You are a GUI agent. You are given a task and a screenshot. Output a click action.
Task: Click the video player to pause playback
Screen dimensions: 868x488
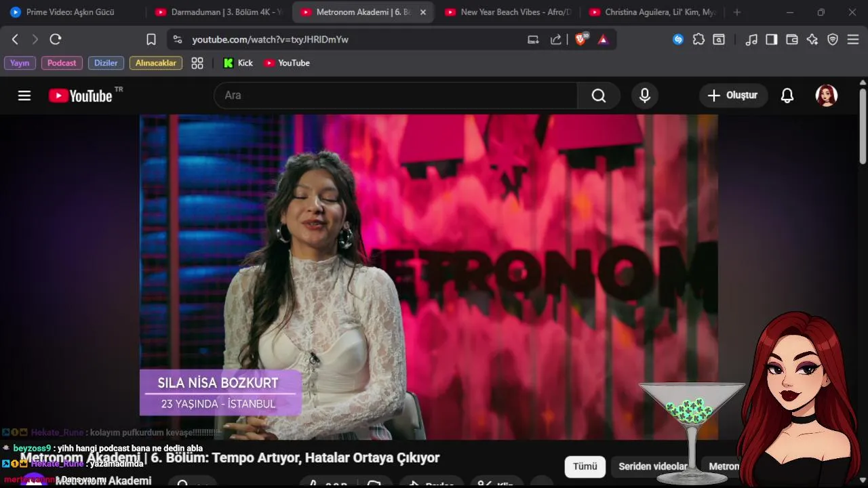click(429, 277)
